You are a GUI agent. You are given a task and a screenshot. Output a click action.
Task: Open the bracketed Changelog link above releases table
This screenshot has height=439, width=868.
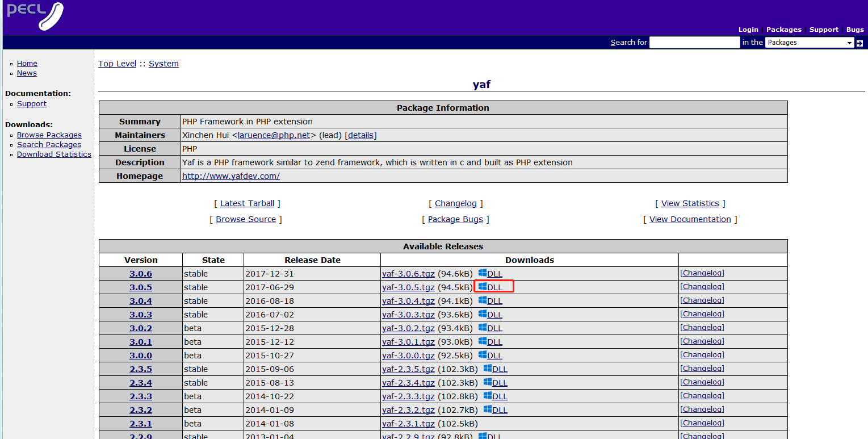[456, 203]
